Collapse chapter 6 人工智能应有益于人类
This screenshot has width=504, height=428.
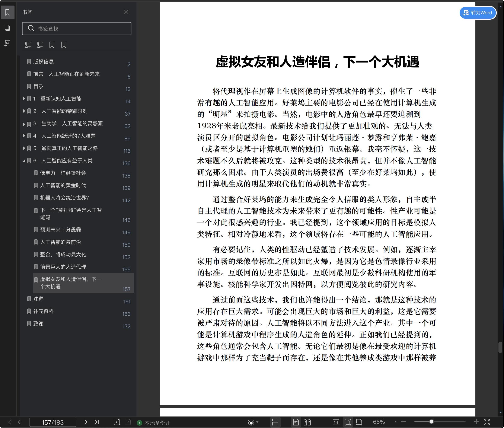coord(24,161)
